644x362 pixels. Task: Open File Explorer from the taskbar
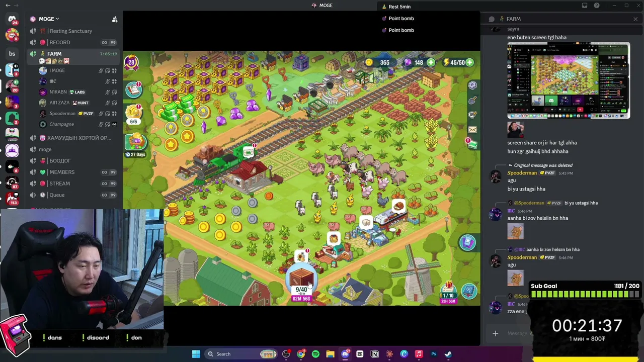click(330, 354)
